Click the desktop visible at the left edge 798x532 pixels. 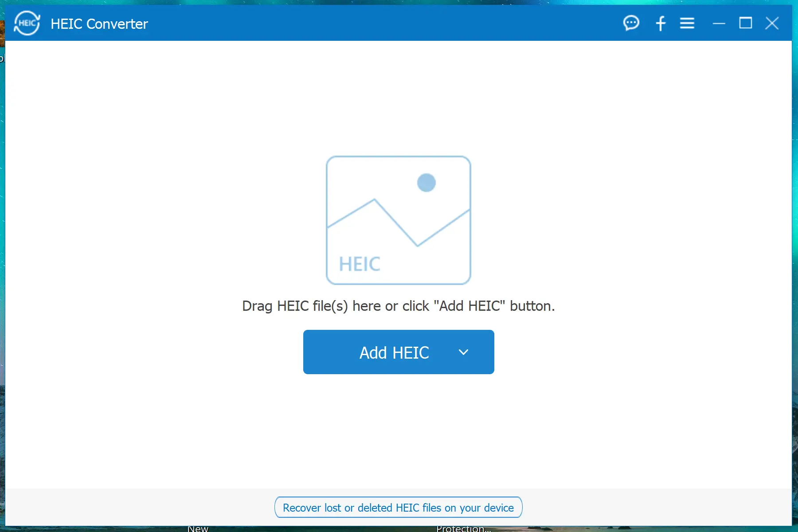(4, 266)
